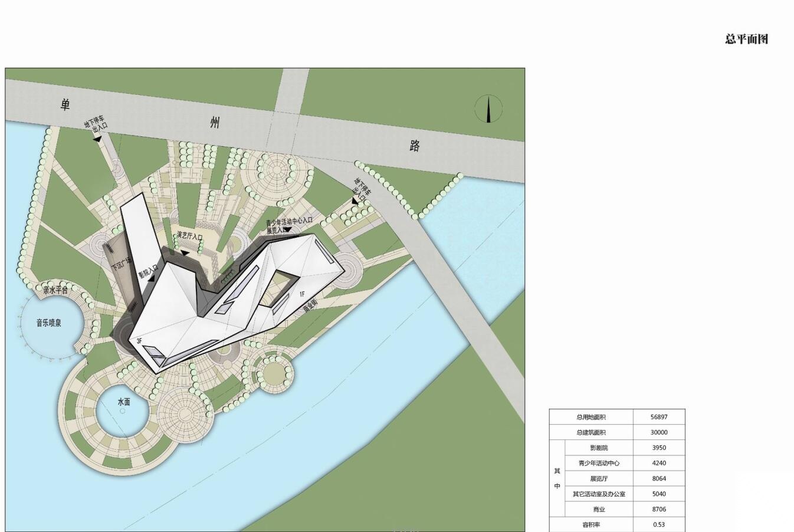Click the north arrow compass symbol
794x532 pixels.
coord(489,109)
